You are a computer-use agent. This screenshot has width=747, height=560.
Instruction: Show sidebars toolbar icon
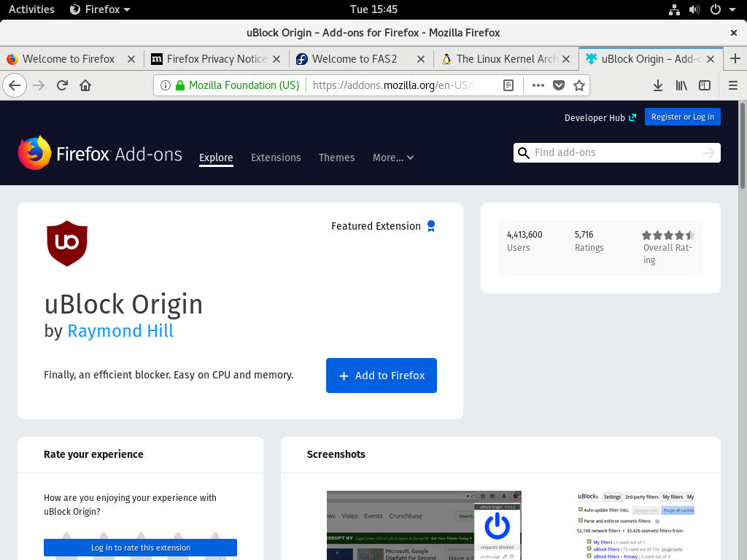[705, 86]
